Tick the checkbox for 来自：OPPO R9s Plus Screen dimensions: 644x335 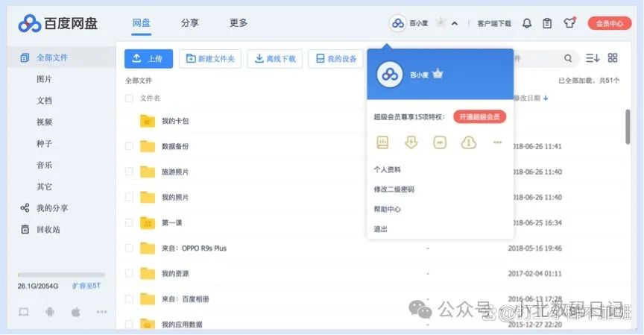pos(129,248)
